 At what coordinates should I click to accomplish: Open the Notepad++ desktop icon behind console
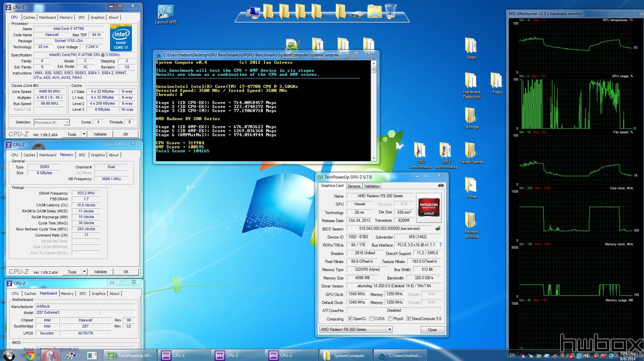coord(293,44)
